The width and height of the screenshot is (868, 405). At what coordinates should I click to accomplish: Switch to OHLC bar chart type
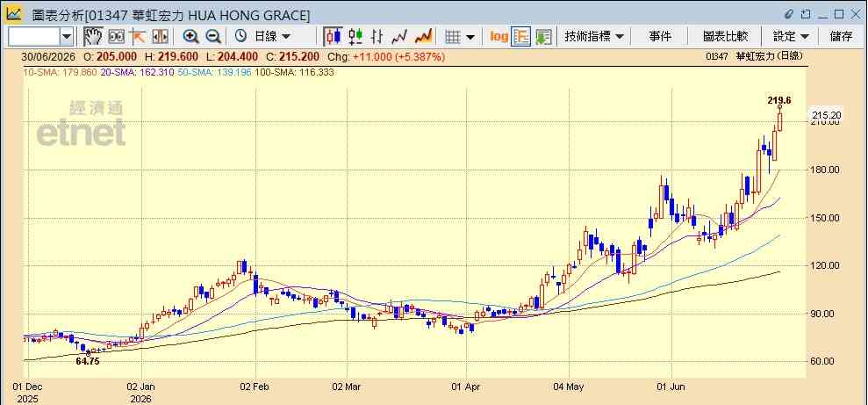(x=377, y=37)
